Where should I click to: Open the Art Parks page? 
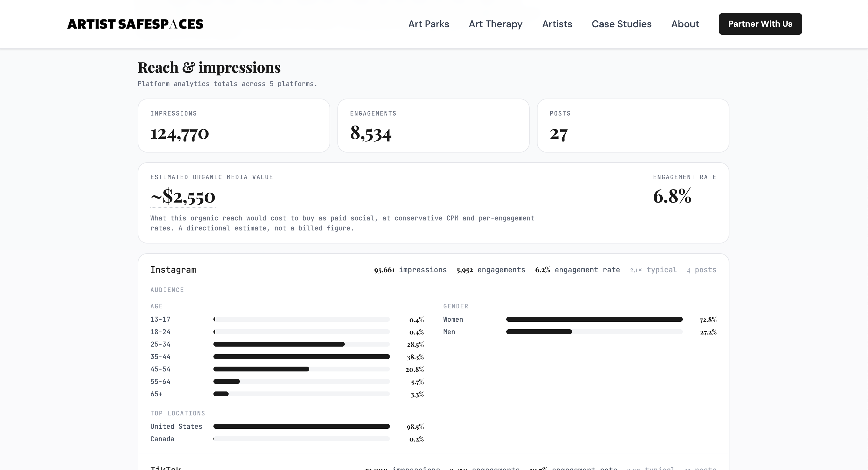[429, 24]
